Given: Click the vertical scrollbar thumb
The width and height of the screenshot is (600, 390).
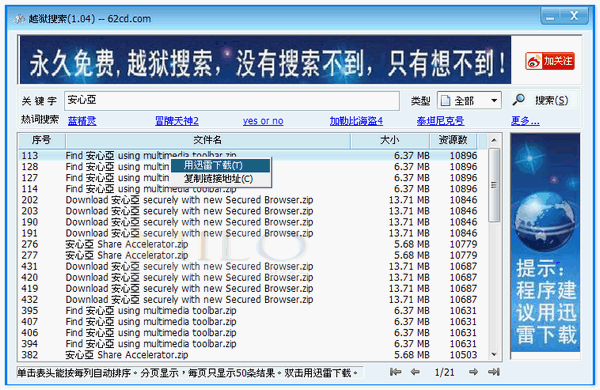Looking at the screenshot, I should (494, 185).
